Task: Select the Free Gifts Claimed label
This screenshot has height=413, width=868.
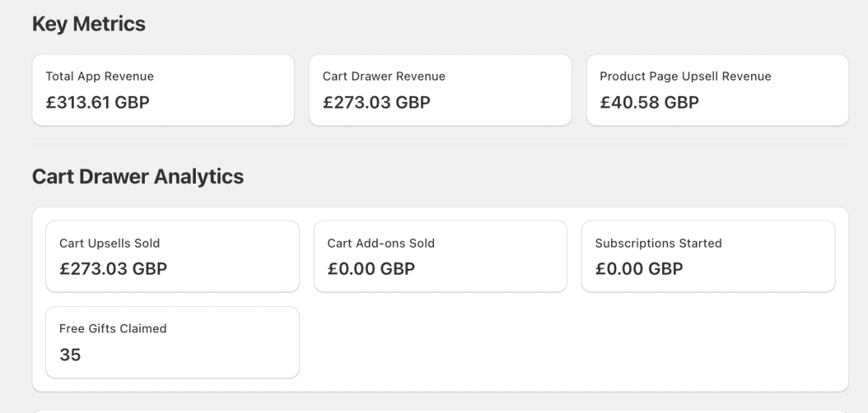Action: [x=113, y=328]
